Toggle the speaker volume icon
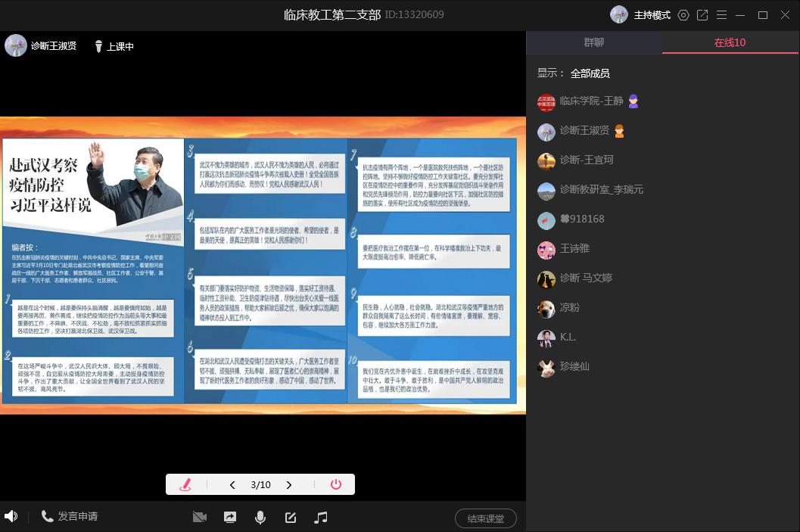The image size is (800, 532). click(x=11, y=516)
